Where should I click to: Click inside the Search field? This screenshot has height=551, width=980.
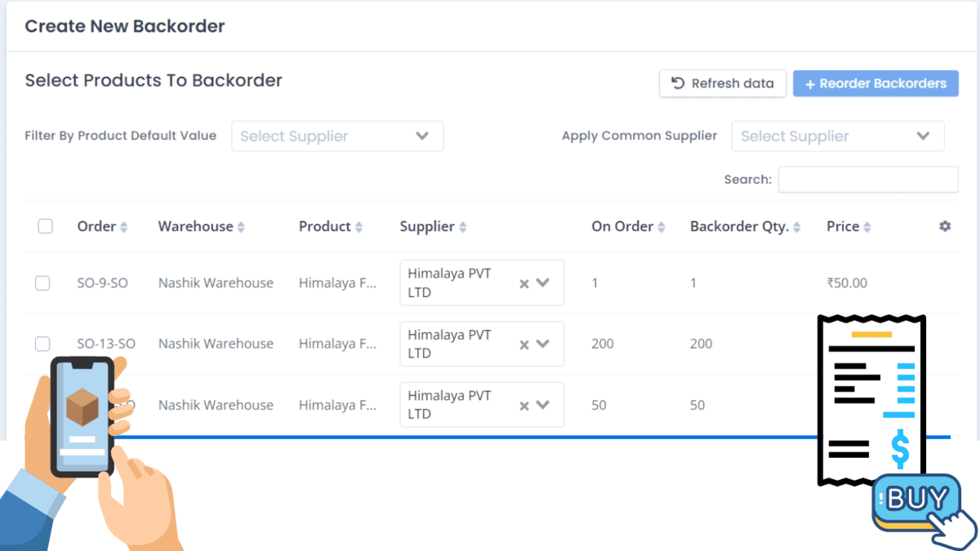[867, 179]
